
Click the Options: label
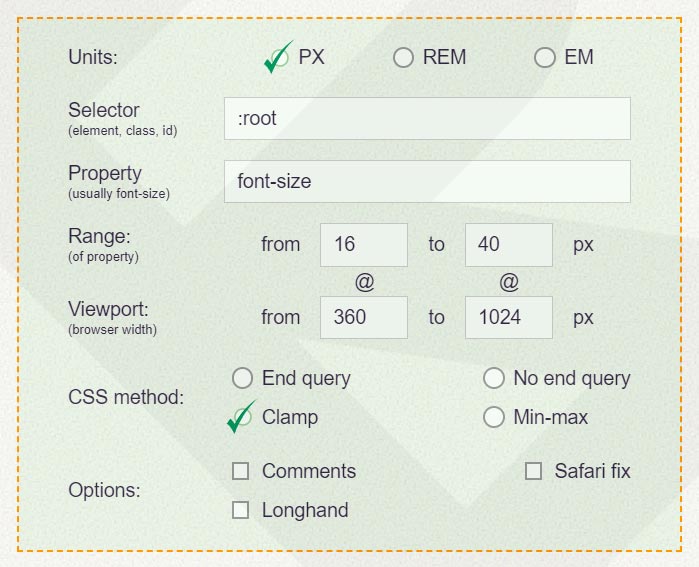[104, 490]
